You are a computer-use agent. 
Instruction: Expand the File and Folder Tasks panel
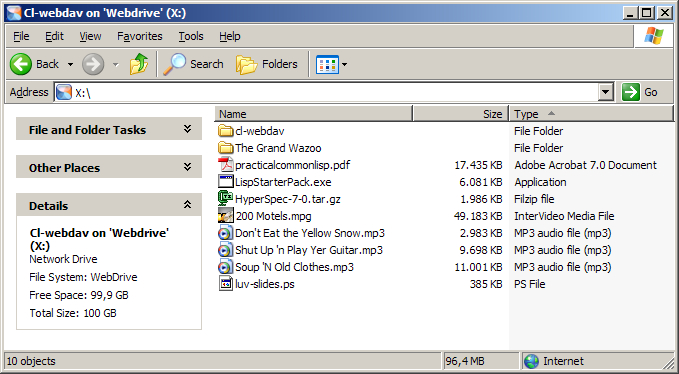(188, 129)
